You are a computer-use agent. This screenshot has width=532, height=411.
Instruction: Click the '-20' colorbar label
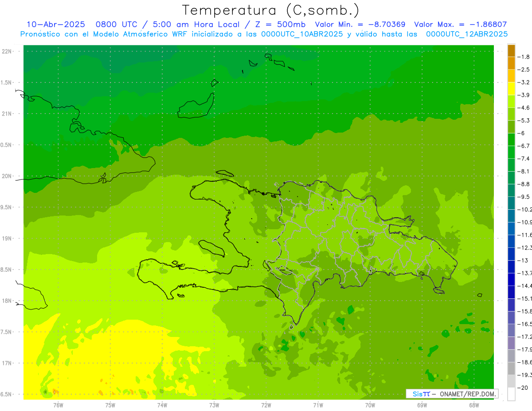[x=523, y=388]
